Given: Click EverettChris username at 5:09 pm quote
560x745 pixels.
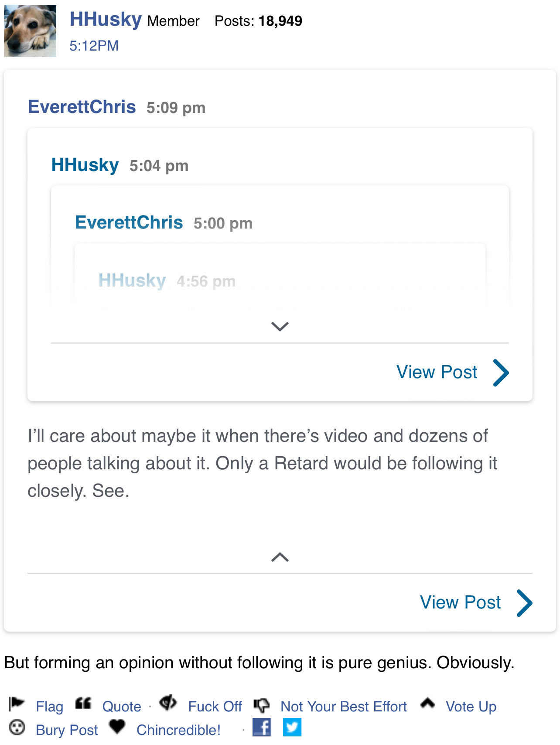Looking at the screenshot, I should point(82,107).
